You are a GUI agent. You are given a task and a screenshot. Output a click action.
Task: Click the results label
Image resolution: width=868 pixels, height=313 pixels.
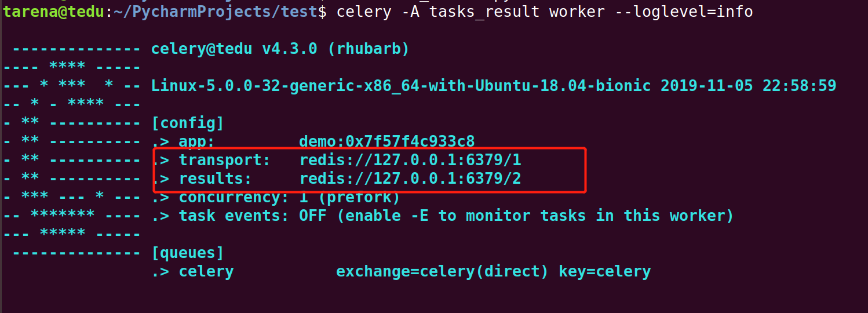click(215, 179)
